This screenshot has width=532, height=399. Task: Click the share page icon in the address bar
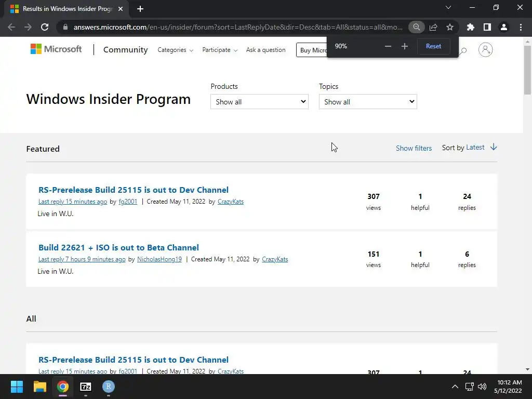(x=433, y=27)
